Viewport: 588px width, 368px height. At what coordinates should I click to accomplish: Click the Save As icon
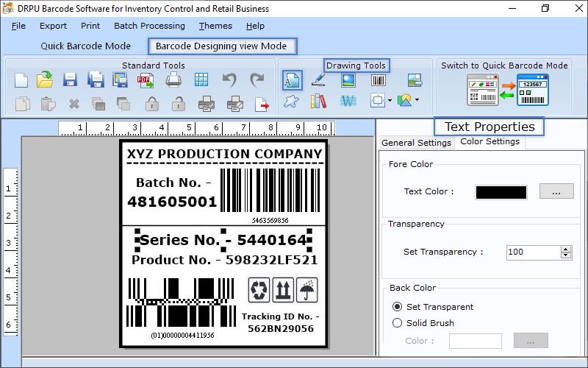click(x=96, y=79)
